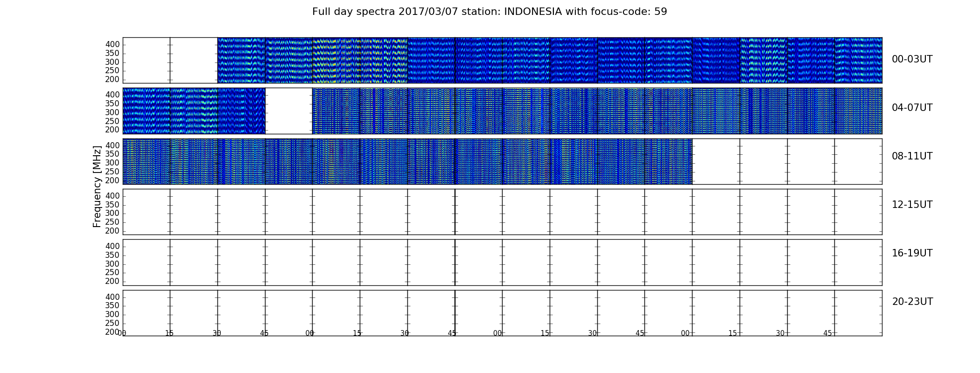
Task: Select the '08-11UT' row label
Action: tap(912, 156)
